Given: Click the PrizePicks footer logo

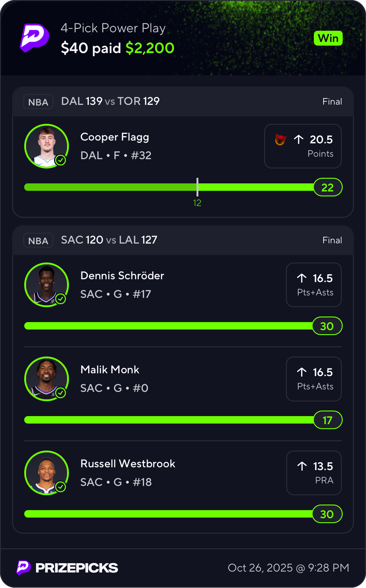Looking at the screenshot, I should click(x=67, y=568).
